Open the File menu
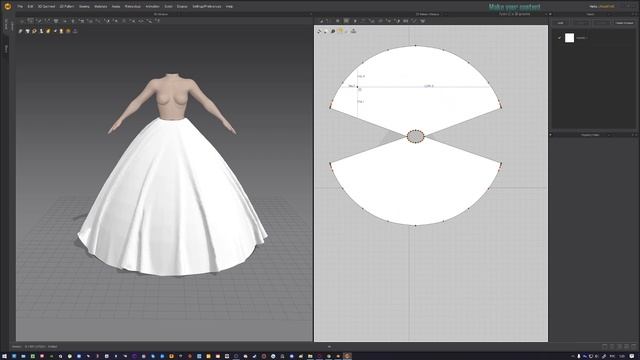The height and width of the screenshot is (360, 640). pos(20,7)
